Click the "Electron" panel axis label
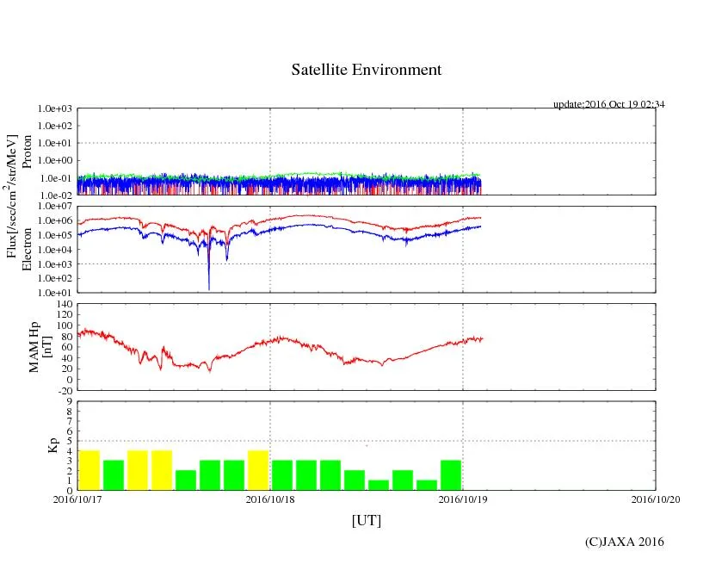 27,249
